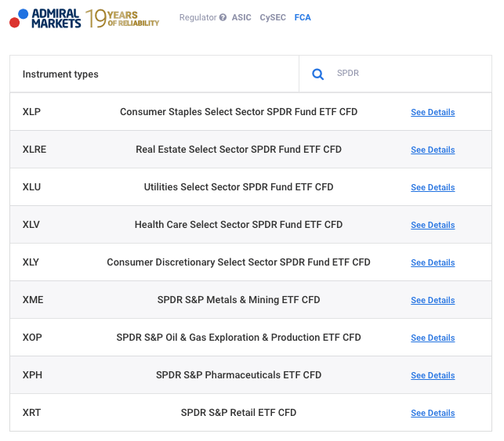This screenshot has height=441, width=504.
Task: Click the magnifying glass search icon
Action: click(x=318, y=74)
